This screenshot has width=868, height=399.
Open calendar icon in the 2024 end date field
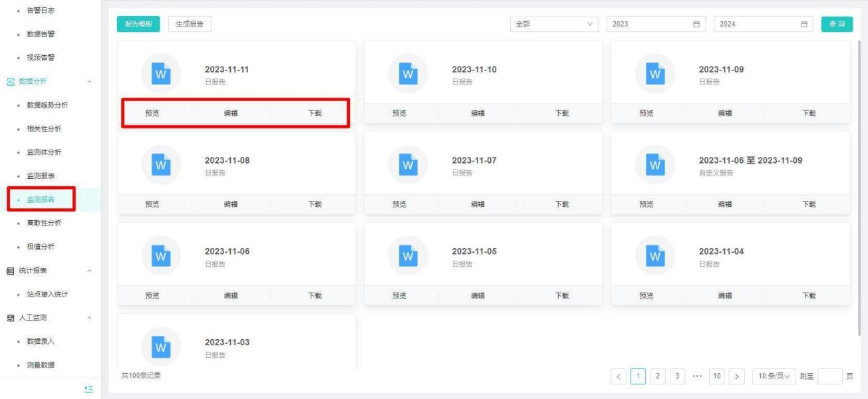803,25
